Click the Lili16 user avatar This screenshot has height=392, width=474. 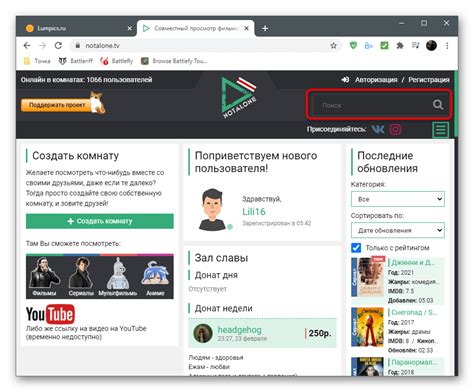[212, 210]
